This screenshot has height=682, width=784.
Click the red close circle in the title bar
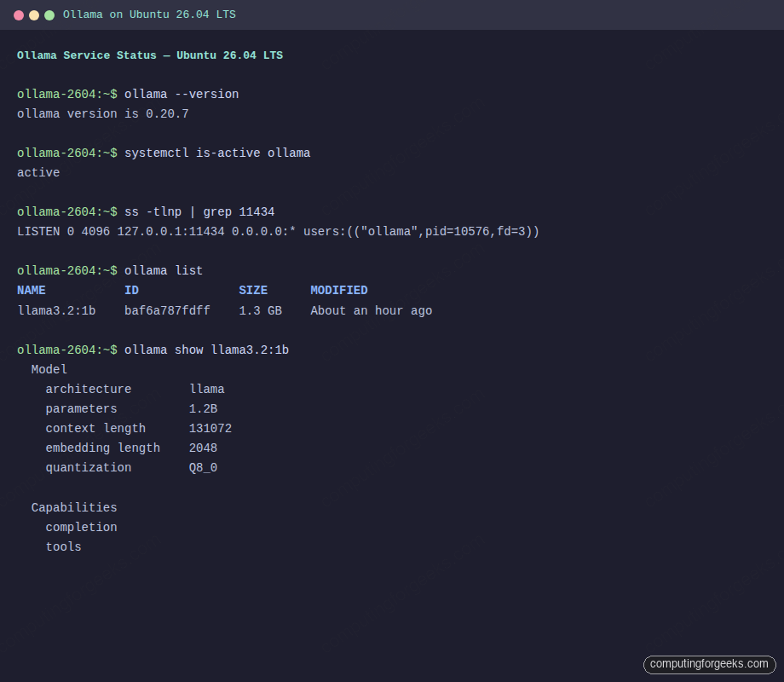pos(18,14)
